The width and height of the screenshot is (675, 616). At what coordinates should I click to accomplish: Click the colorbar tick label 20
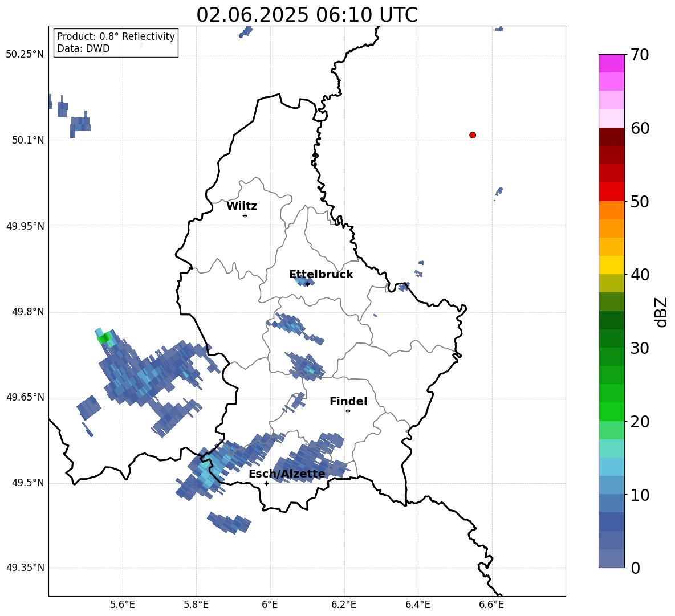pyautogui.click(x=640, y=422)
